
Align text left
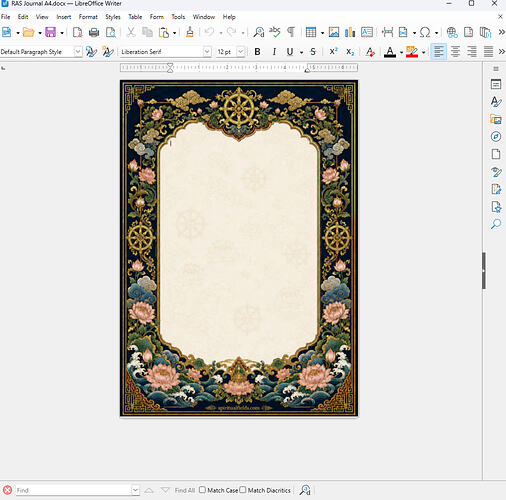pos(439,52)
